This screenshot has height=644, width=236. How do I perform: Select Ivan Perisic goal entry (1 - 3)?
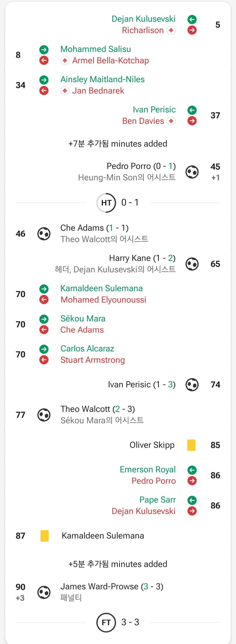142,384
